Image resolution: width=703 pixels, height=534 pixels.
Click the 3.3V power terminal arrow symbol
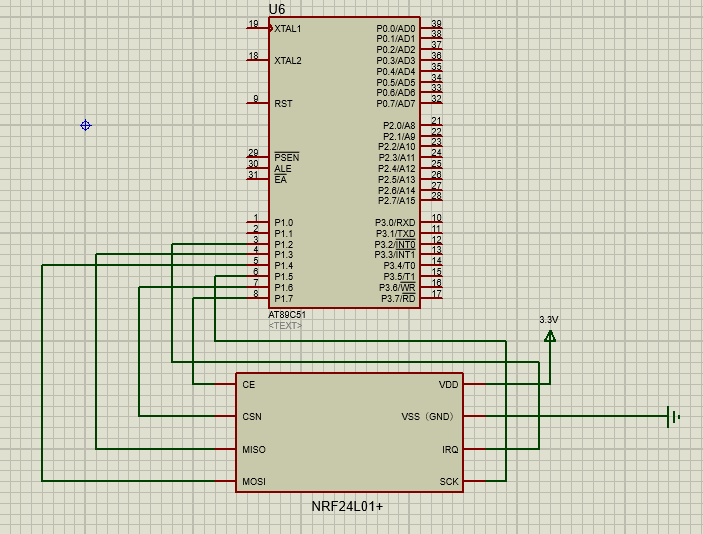(549, 336)
